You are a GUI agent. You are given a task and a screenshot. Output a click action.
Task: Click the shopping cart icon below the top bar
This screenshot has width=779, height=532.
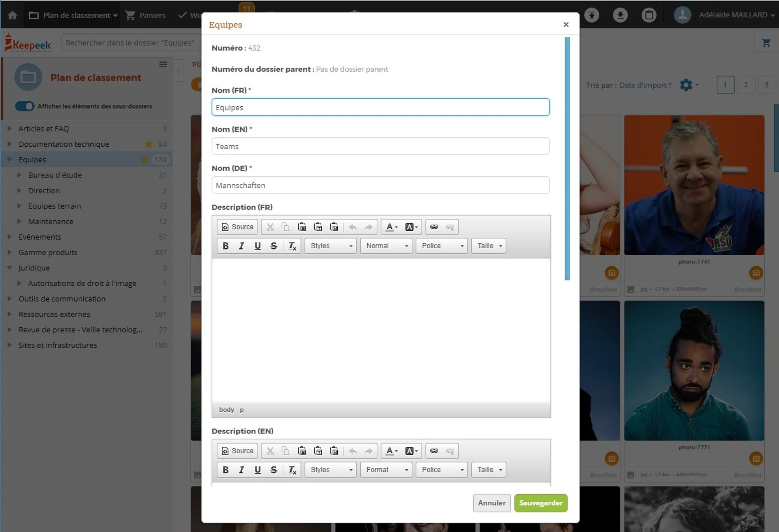point(766,43)
